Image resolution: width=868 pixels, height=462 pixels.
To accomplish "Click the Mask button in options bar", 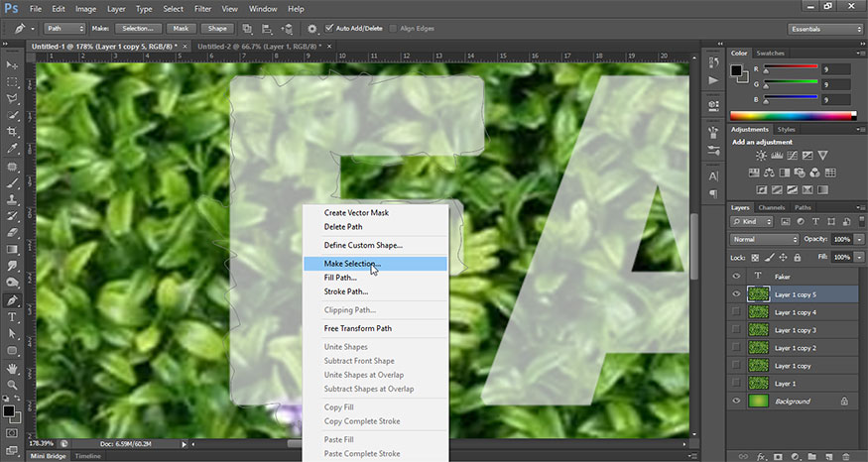I will click(x=181, y=29).
